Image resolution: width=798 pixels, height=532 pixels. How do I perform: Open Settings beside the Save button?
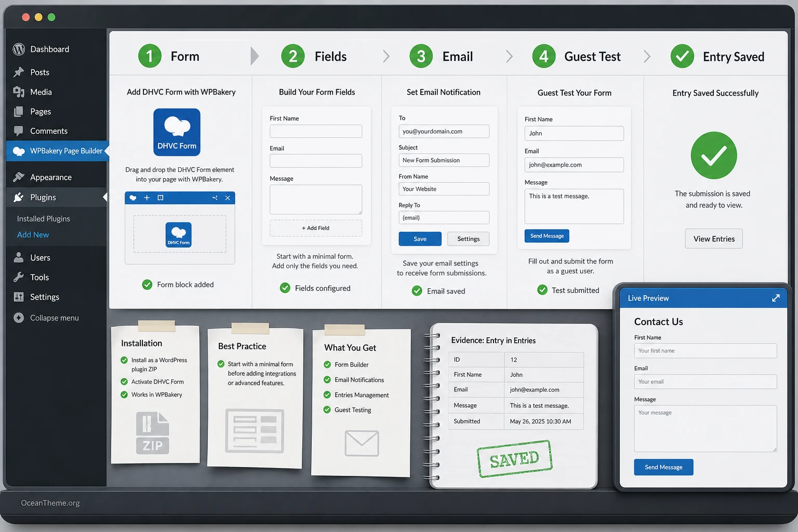[x=469, y=239]
